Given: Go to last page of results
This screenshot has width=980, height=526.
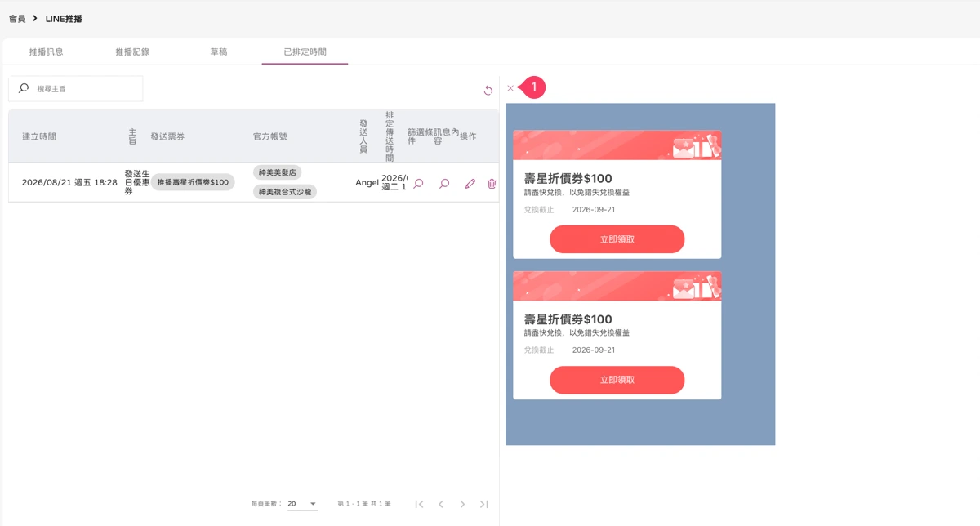Looking at the screenshot, I should (x=483, y=504).
